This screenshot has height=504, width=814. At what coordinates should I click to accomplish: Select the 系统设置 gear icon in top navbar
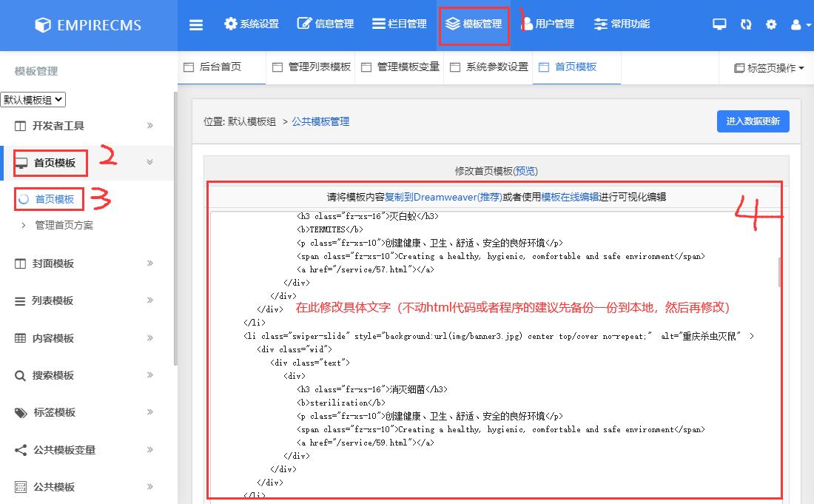[229, 23]
